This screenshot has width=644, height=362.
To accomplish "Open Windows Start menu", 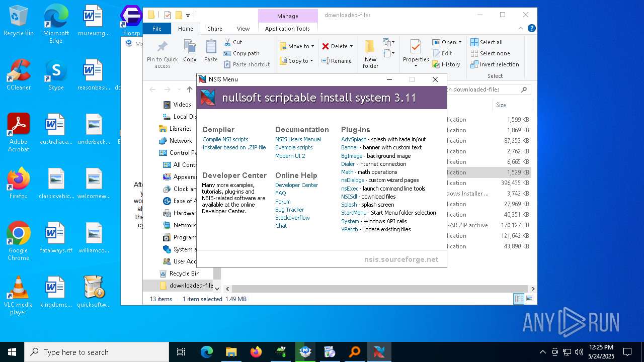I will (x=12, y=352).
